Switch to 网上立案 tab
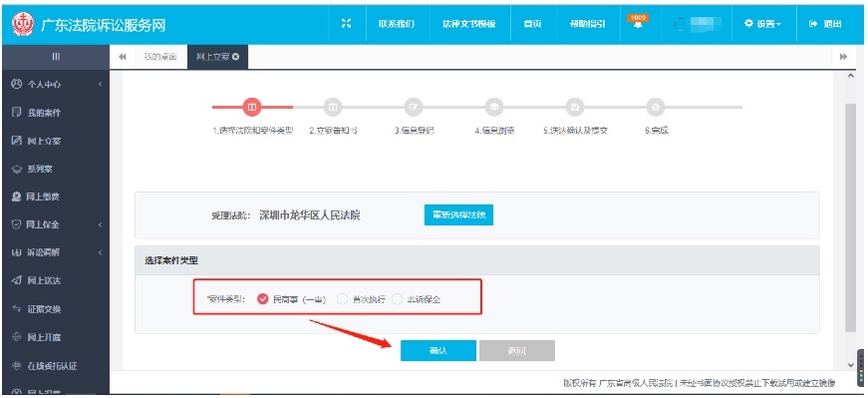Screen dimensions: 868x398 pyautogui.click(x=213, y=57)
